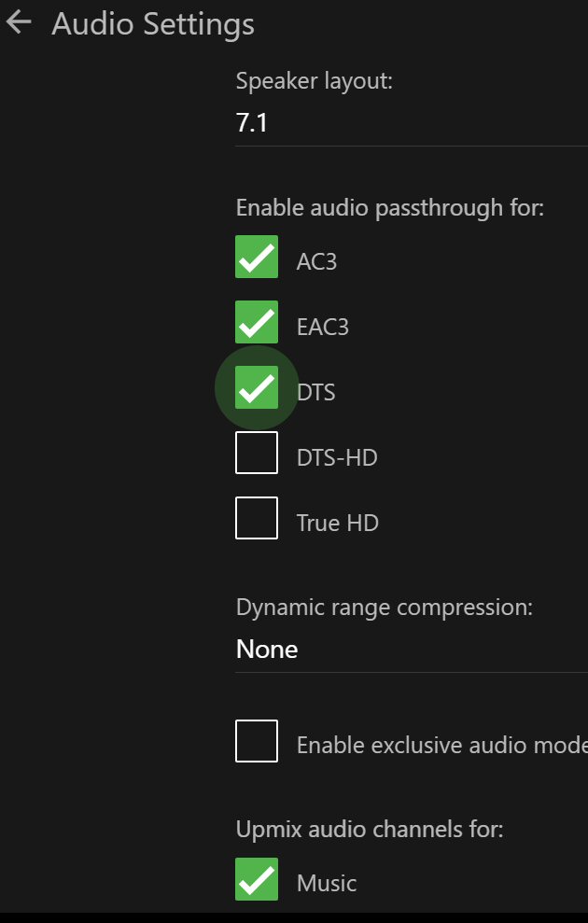The width and height of the screenshot is (588, 923).
Task: Click the True HD text label
Action: pyautogui.click(x=337, y=523)
